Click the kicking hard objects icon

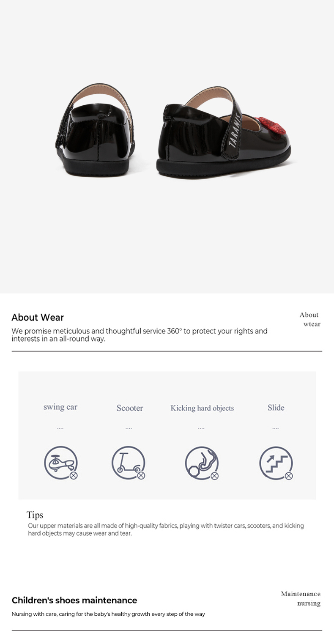point(202,463)
